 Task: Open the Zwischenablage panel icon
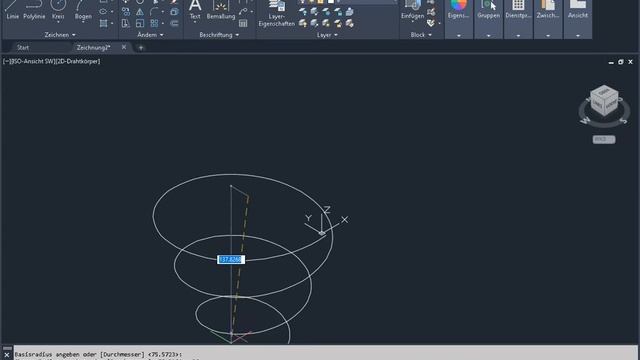(548, 10)
